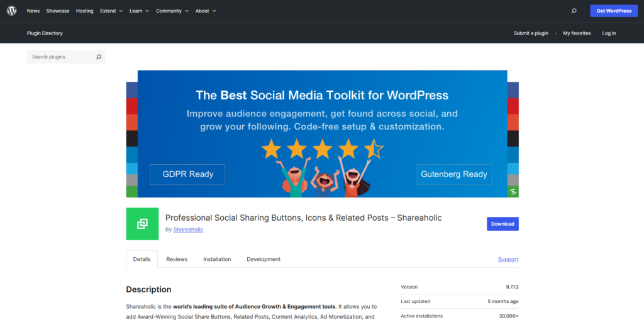Select the '5 months ago' value
The image size is (644, 322).
click(x=503, y=301)
